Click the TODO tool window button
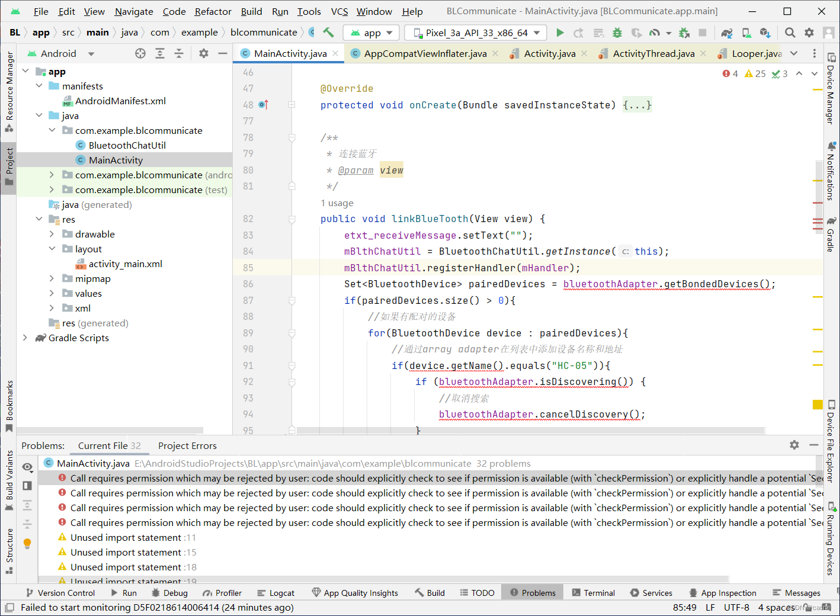 click(x=477, y=593)
